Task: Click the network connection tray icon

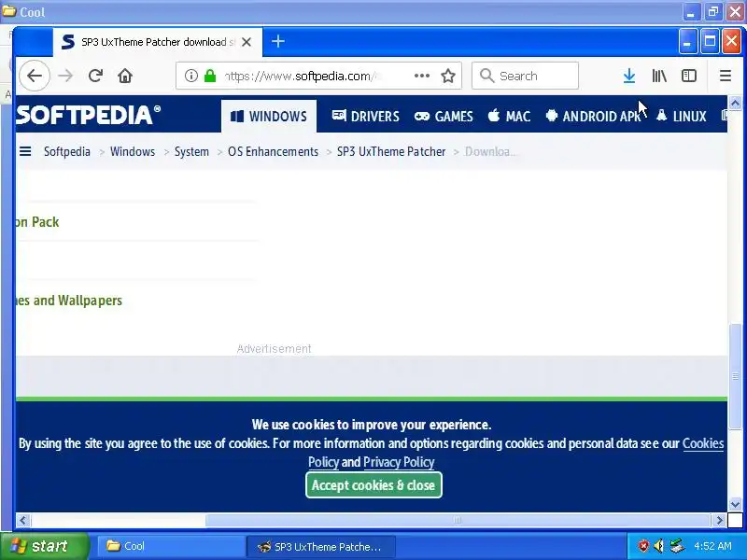Action: pos(676,546)
